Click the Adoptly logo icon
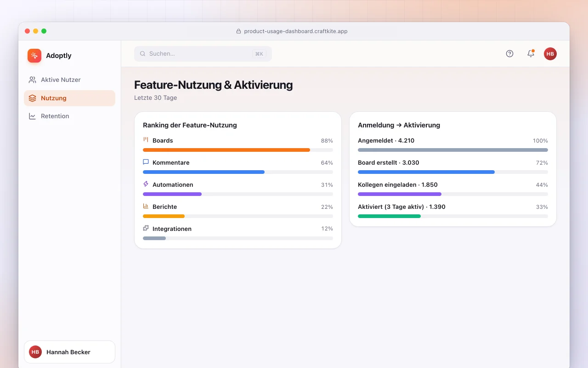The width and height of the screenshot is (588, 368). coord(34,56)
